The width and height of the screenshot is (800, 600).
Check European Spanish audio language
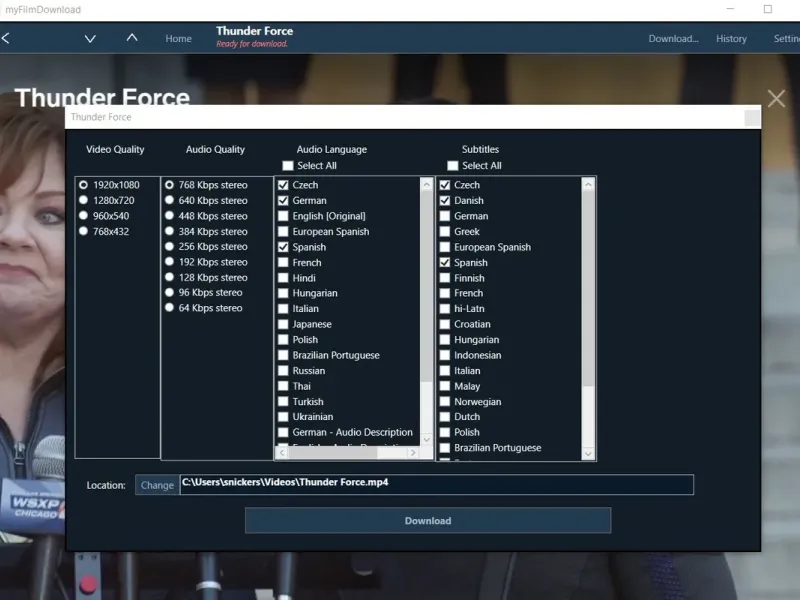pos(283,231)
